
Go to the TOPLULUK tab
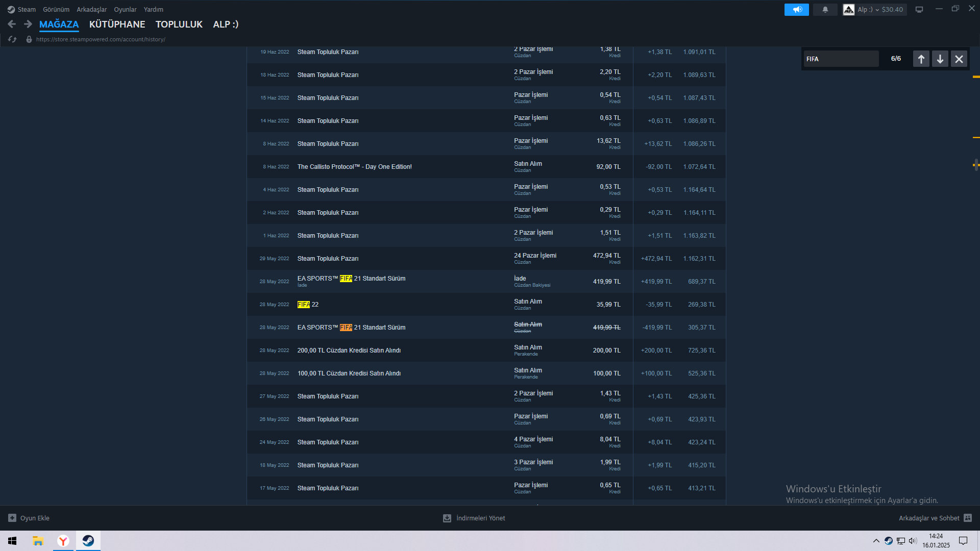(x=179, y=24)
